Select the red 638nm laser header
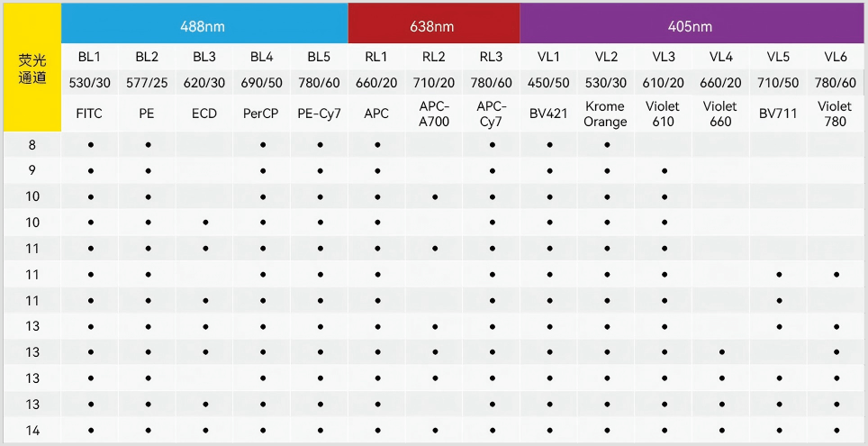The width and height of the screenshot is (868, 446). (434, 26)
